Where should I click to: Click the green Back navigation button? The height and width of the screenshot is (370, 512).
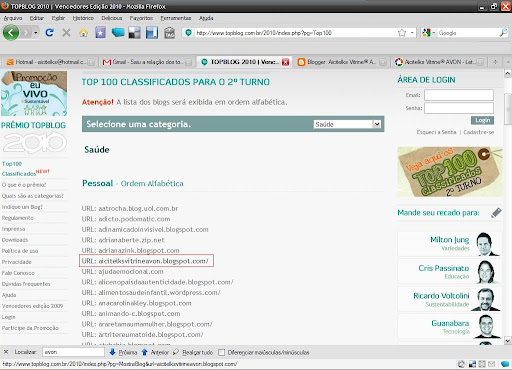[11, 33]
